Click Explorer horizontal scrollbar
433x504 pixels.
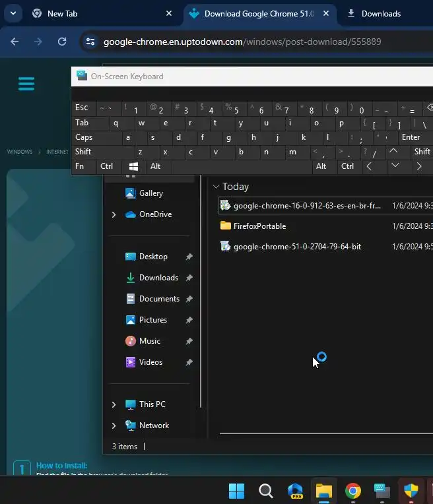pyautogui.click(x=326, y=433)
